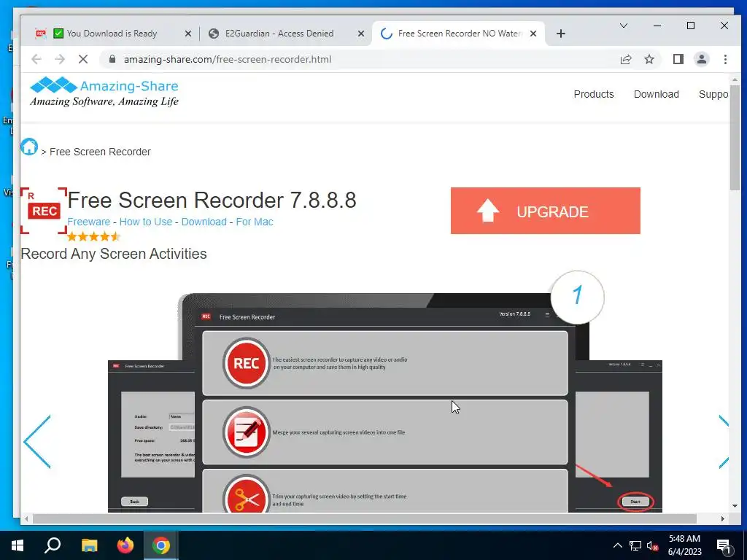Open the clock and date flyout

tap(684, 545)
